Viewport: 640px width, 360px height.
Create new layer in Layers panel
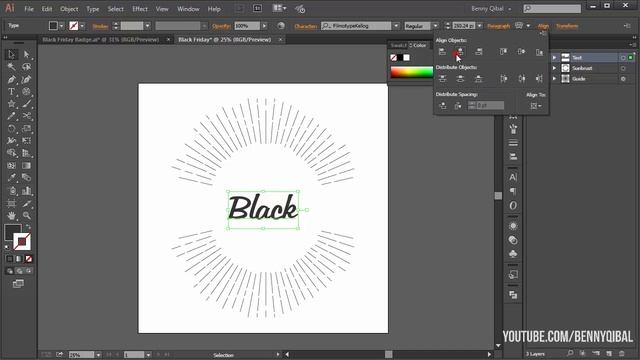[x=609, y=353]
